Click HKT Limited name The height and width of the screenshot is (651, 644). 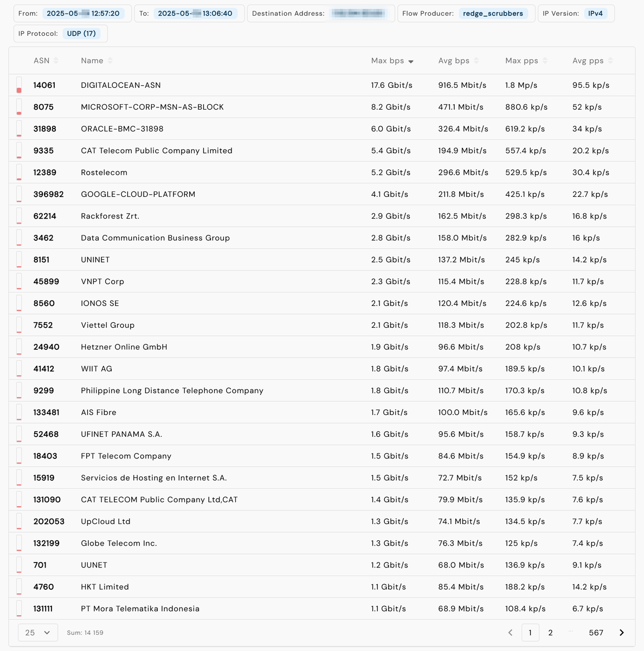[x=105, y=587]
